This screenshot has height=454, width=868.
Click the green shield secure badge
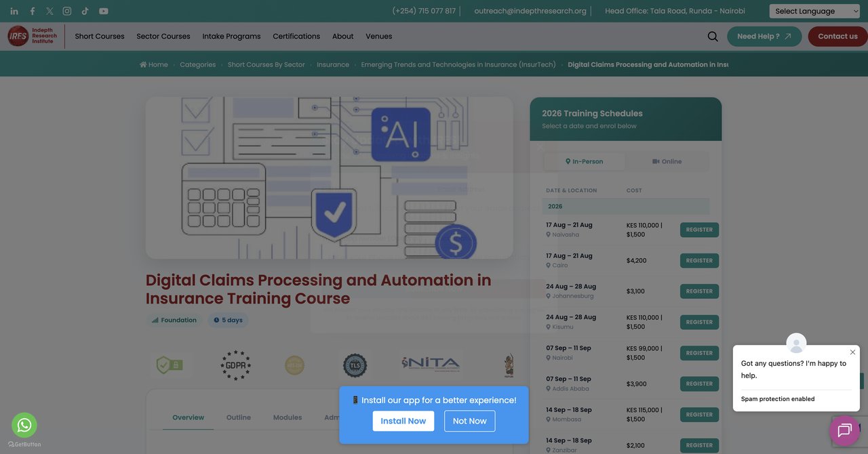click(x=169, y=365)
